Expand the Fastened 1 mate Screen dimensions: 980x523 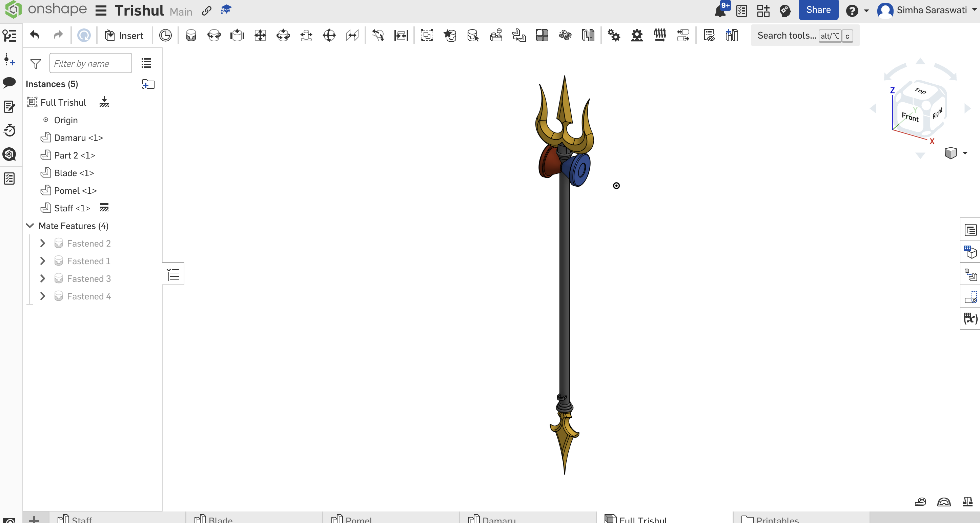pyautogui.click(x=43, y=261)
